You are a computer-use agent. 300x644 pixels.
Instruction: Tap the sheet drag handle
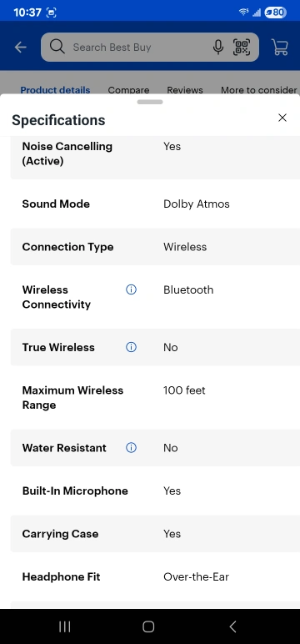pyautogui.click(x=150, y=102)
